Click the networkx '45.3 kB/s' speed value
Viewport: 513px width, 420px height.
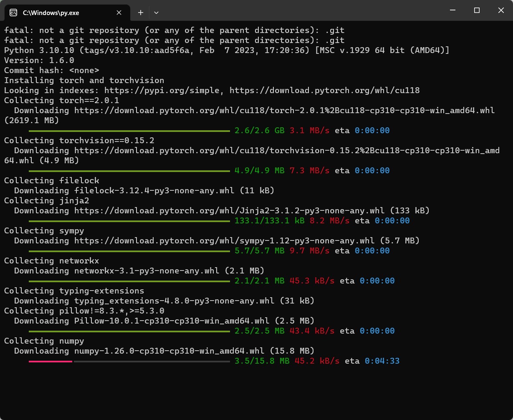point(312,281)
